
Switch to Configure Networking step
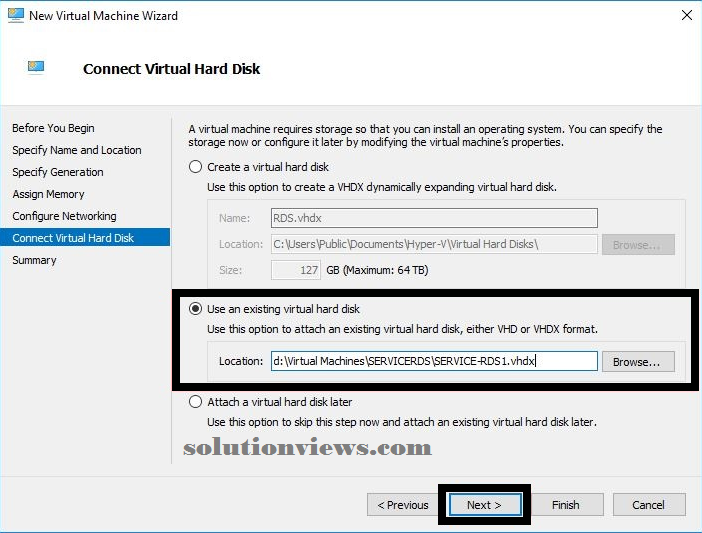pyautogui.click(x=64, y=216)
